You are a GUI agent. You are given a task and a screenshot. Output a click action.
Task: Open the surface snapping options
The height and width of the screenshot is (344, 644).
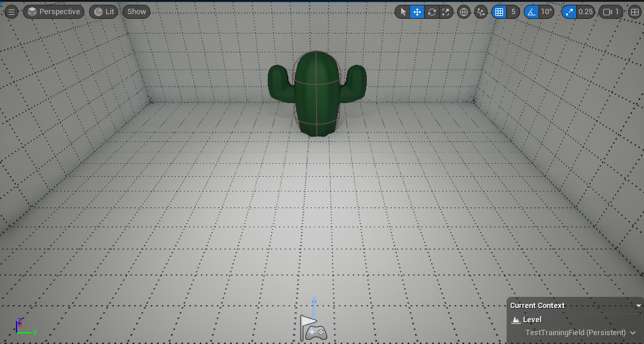coord(481,12)
